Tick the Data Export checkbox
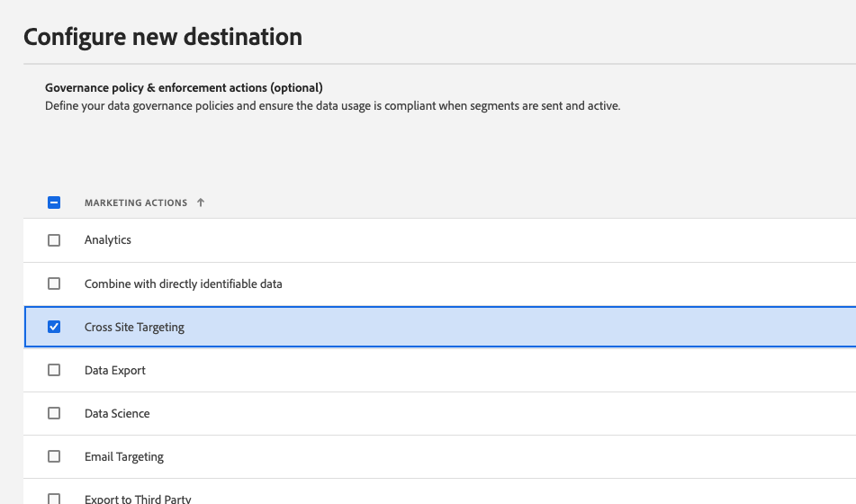The image size is (856, 504). pos(54,370)
